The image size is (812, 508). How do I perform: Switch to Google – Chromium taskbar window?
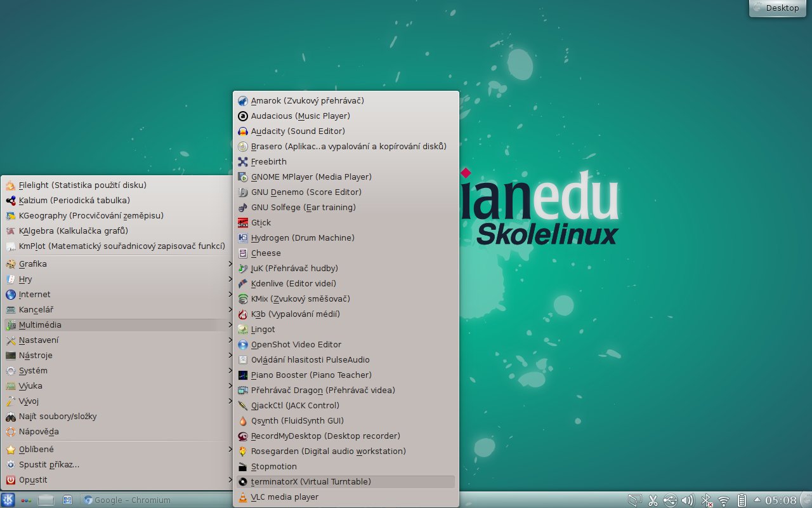point(127,500)
